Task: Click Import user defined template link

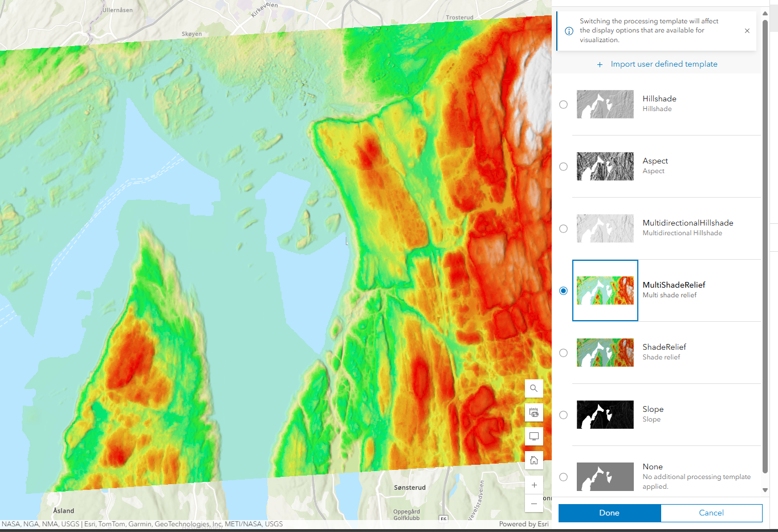Action: click(663, 64)
